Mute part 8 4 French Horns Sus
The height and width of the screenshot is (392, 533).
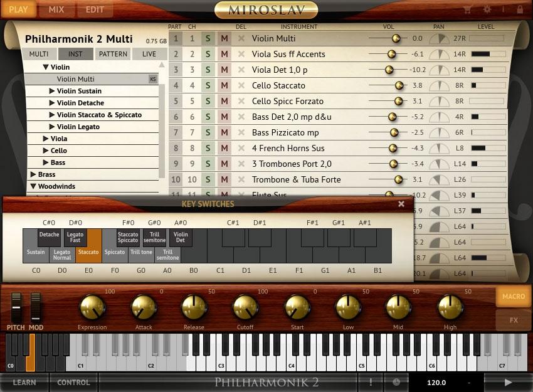224,148
